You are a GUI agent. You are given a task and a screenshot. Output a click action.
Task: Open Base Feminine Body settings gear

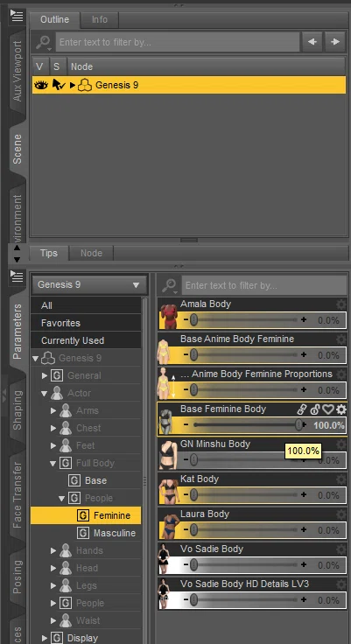click(x=341, y=409)
